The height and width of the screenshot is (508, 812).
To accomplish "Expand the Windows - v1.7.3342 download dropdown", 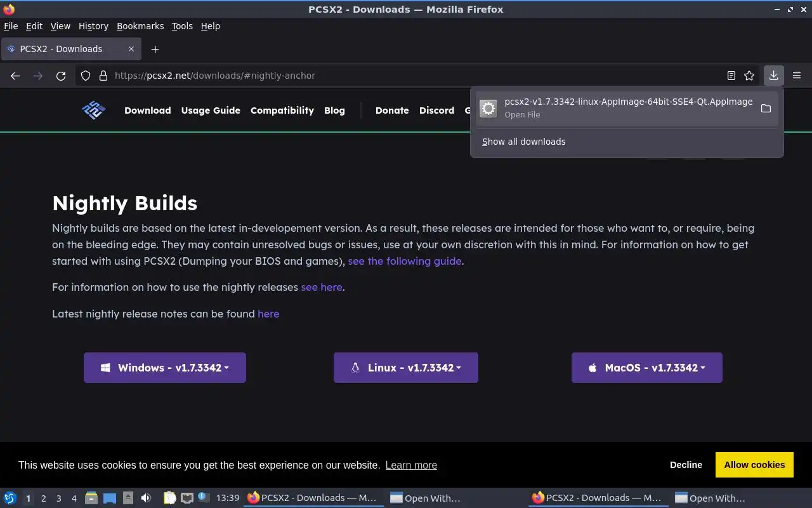I will (165, 368).
